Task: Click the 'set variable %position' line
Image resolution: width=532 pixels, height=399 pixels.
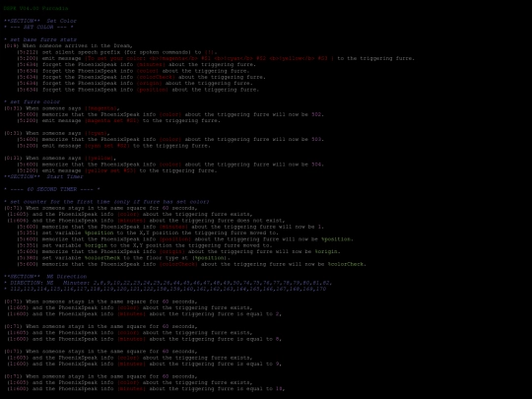Action: (x=148, y=233)
